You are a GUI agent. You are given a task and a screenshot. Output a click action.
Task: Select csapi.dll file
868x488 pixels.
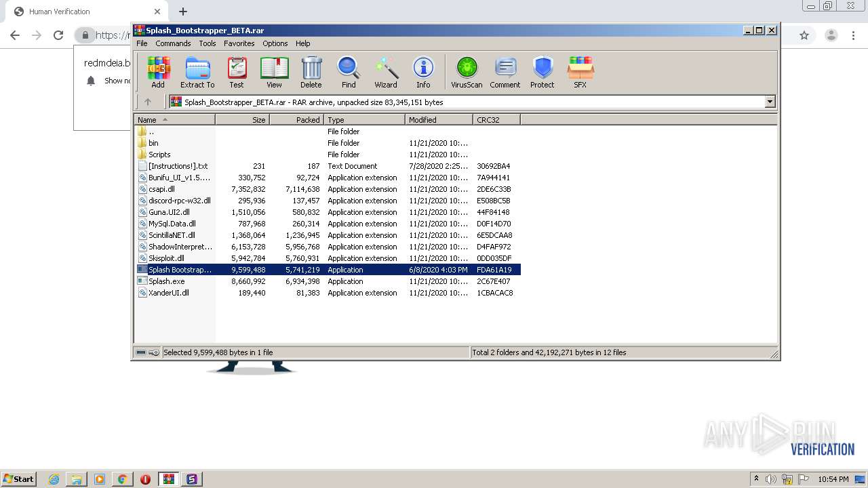[x=328, y=189]
